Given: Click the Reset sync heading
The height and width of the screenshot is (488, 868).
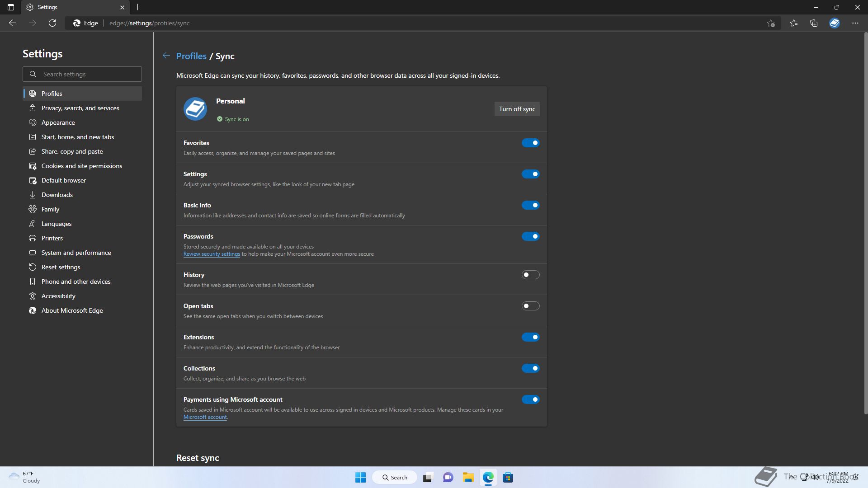Looking at the screenshot, I should 198,458.
